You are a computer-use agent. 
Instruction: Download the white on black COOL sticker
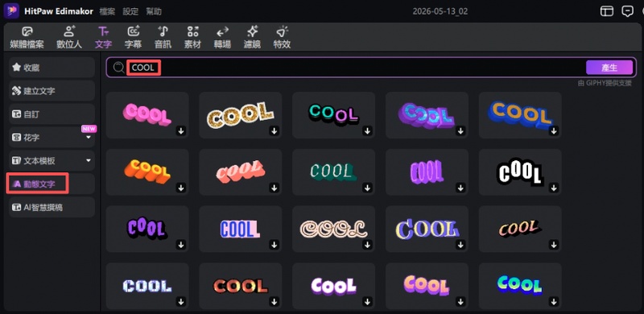[554, 188]
